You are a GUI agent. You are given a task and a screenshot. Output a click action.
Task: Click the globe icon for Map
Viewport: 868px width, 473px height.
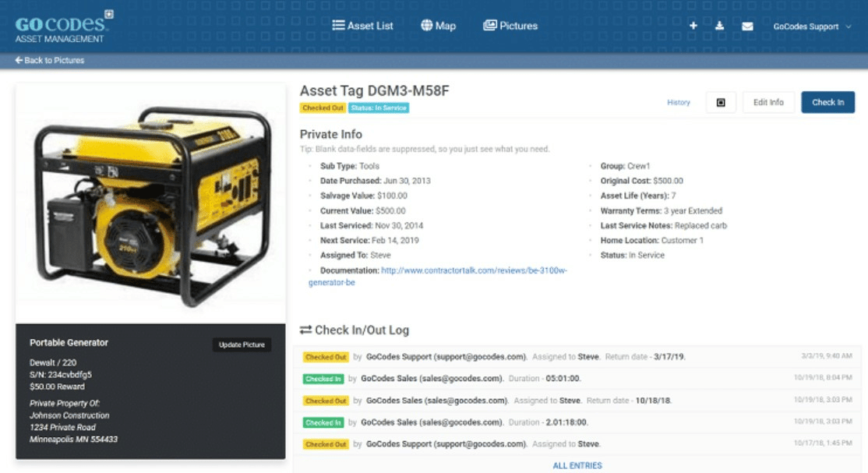[x=427, y=26]
